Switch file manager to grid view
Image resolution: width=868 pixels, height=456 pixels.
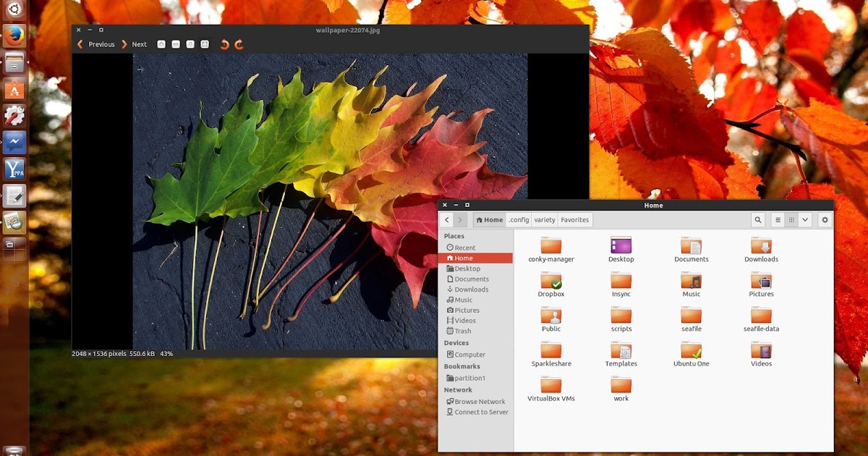[x=790, y=219]
